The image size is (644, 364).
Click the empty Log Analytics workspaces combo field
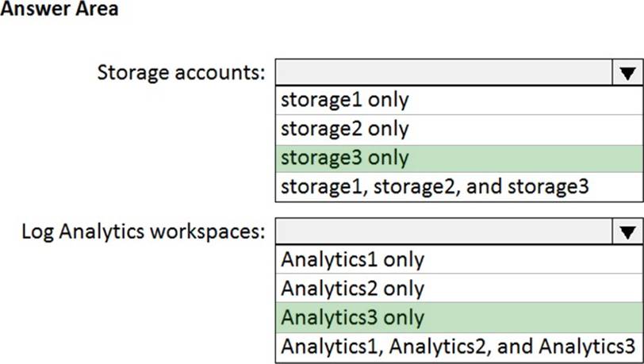[443, 232]
